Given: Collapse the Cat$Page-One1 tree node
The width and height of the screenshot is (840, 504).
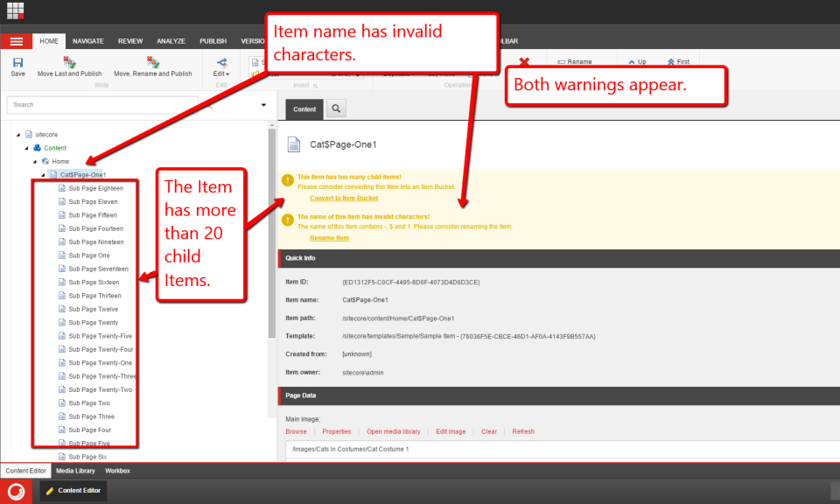Looking at the screenshot, I should click(41, 174).
